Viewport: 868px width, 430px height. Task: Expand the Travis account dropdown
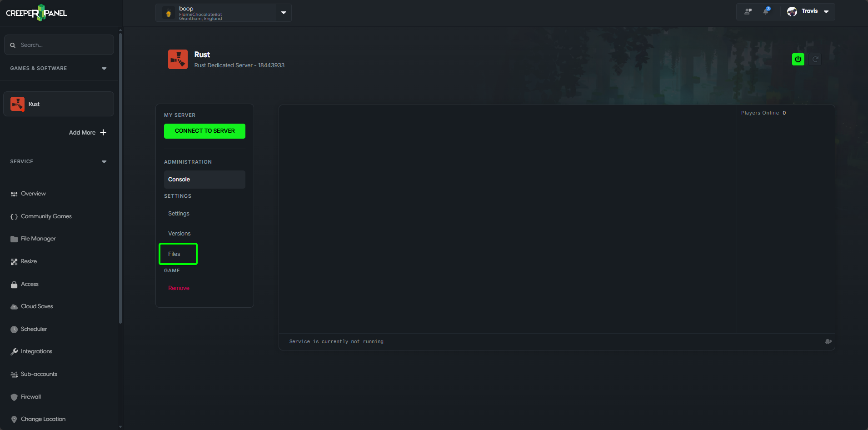coord(826,11)
